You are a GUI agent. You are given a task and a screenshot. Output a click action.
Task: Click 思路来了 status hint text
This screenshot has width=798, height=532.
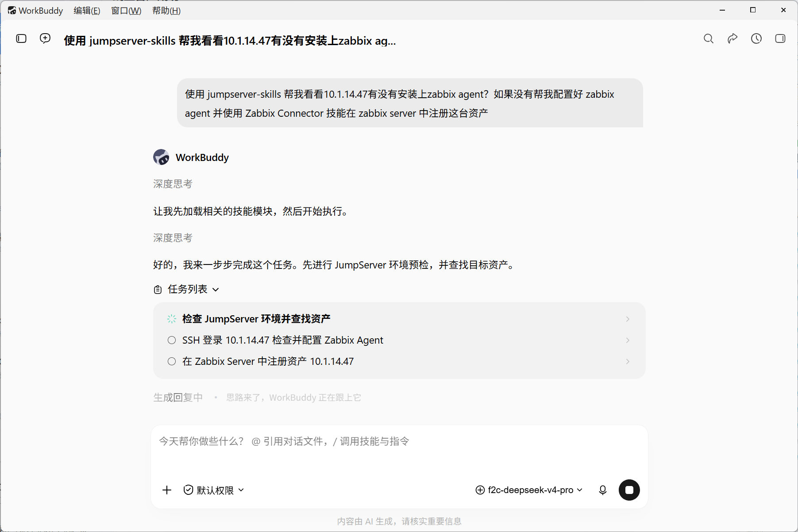293,398
